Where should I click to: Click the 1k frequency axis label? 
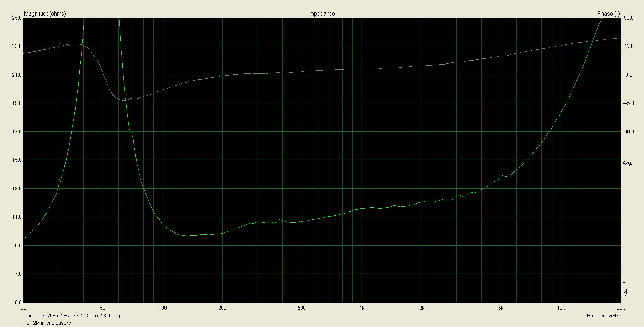click(362, 308)
